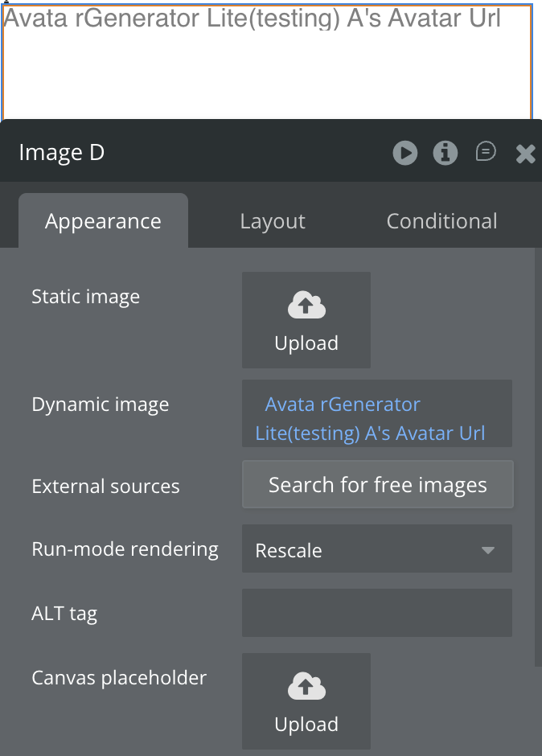Click the comment bubble icon
Image resolution: width=542 pixels, height=756 pixels.
point(486,151)
